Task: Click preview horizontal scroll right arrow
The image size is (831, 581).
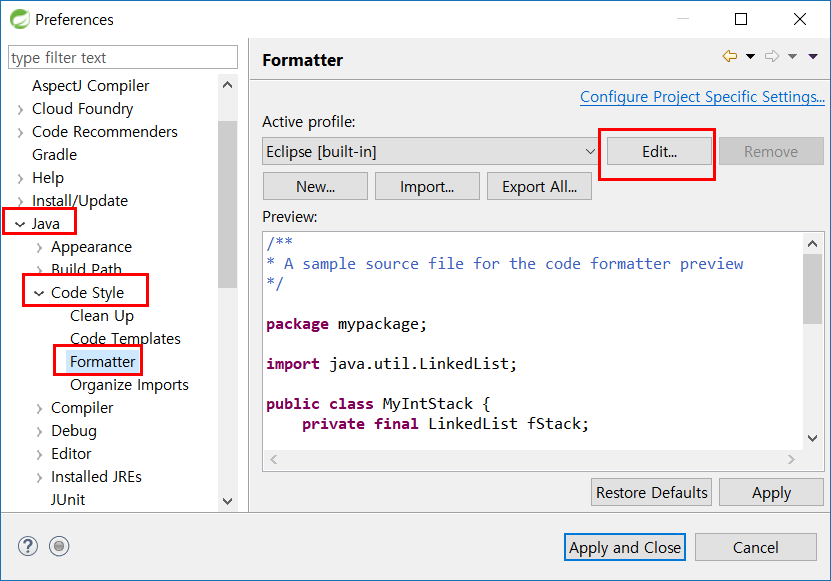Action: click(791, 459)
